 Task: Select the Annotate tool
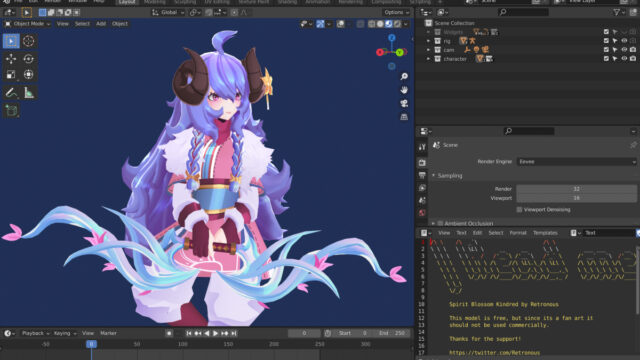tap(11, 93)
